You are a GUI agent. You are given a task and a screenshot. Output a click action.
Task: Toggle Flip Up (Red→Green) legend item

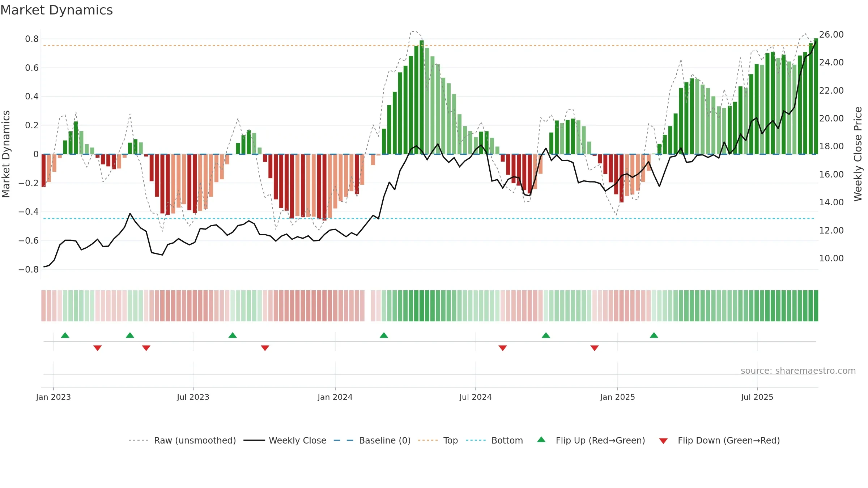pyautogui.click(x=591, y=440)
